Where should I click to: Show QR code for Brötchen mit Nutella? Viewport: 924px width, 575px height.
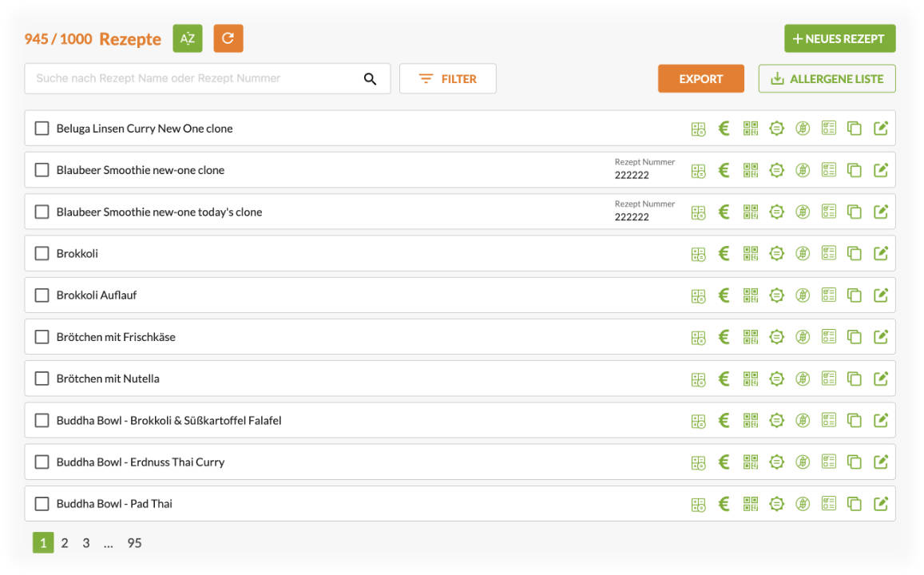click(750, 379)
